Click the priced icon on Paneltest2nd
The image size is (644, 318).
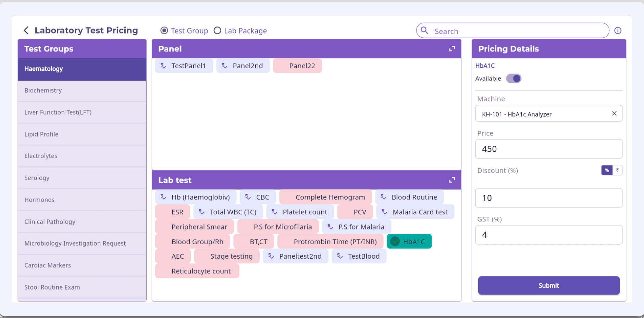point(271,256)
